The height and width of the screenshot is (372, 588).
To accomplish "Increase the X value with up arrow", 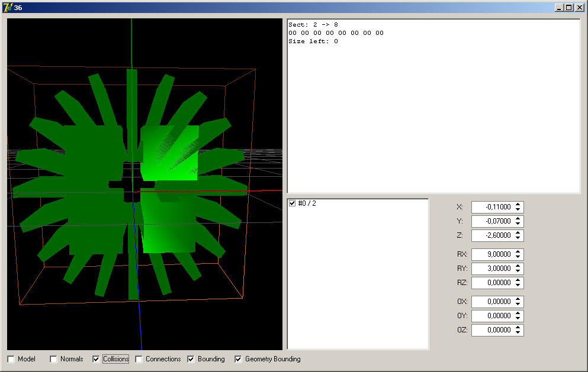I will [x=518, y=205].
